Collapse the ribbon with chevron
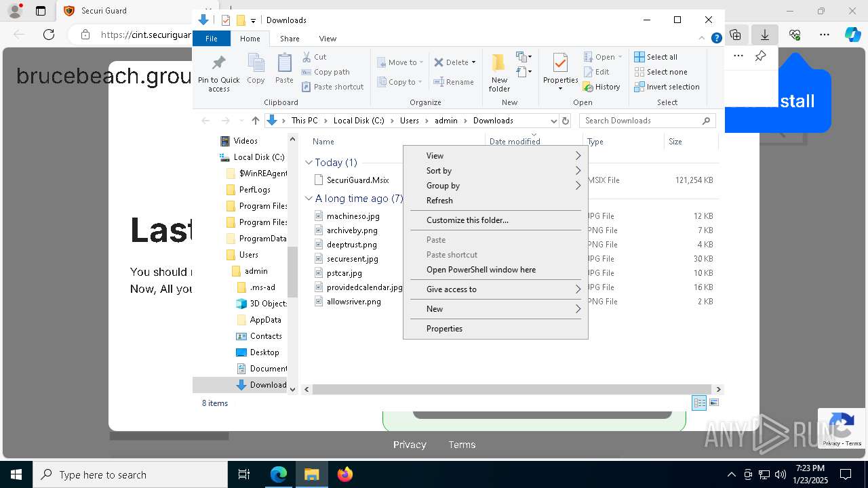Viewport: 868px width, 488px height. pos(703,39)
